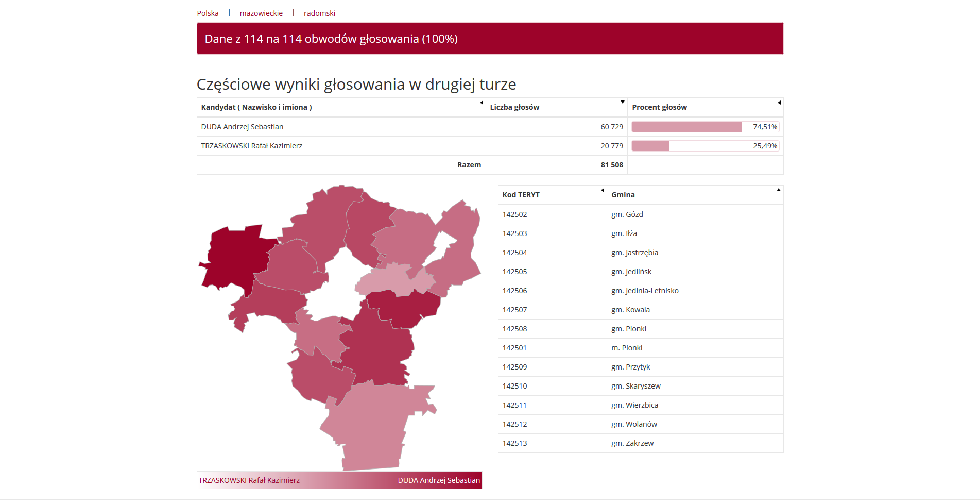Sort by Procent głosów column arrow
Viewport: 980px width, 503px height.
[x=779, y=103]
